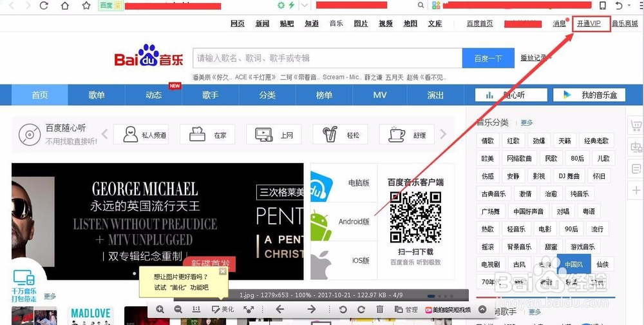Open 音乐商城 link

[x=625, y=24]
